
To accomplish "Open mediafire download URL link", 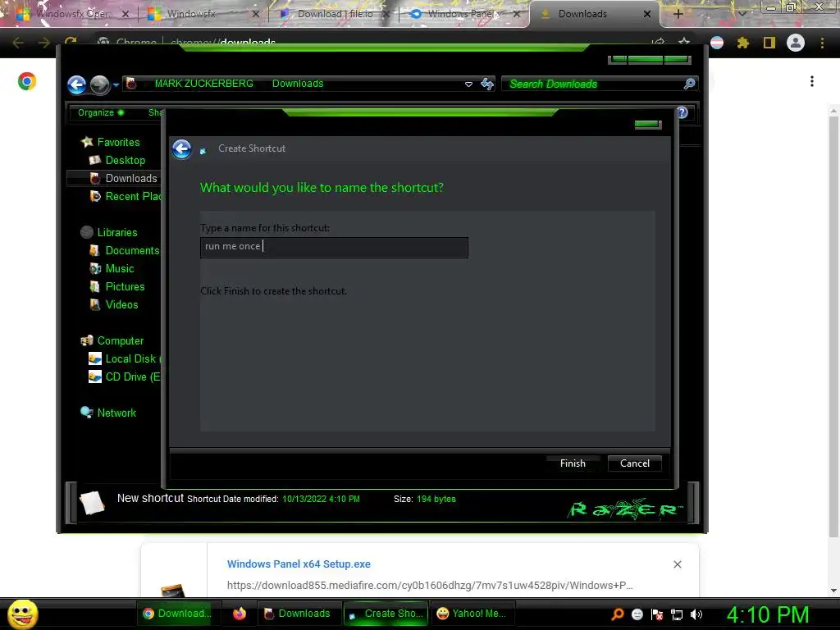I will coord(430,585).
